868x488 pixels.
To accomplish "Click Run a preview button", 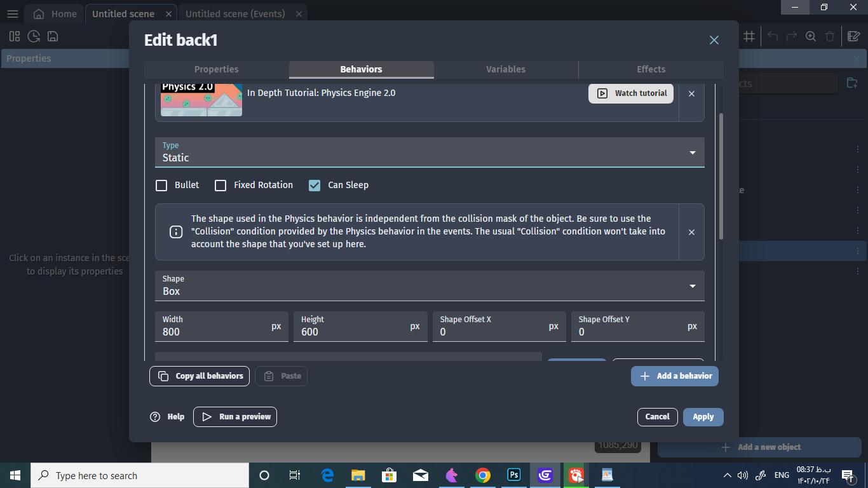I will pyautogui.click(x=235, y=417).
